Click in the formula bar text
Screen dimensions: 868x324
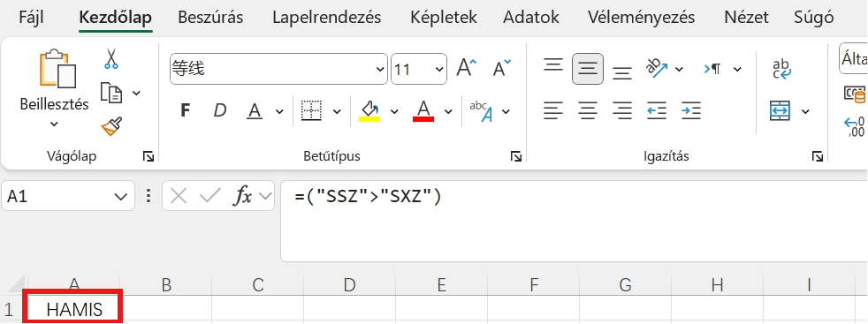(x=368, y=196)
